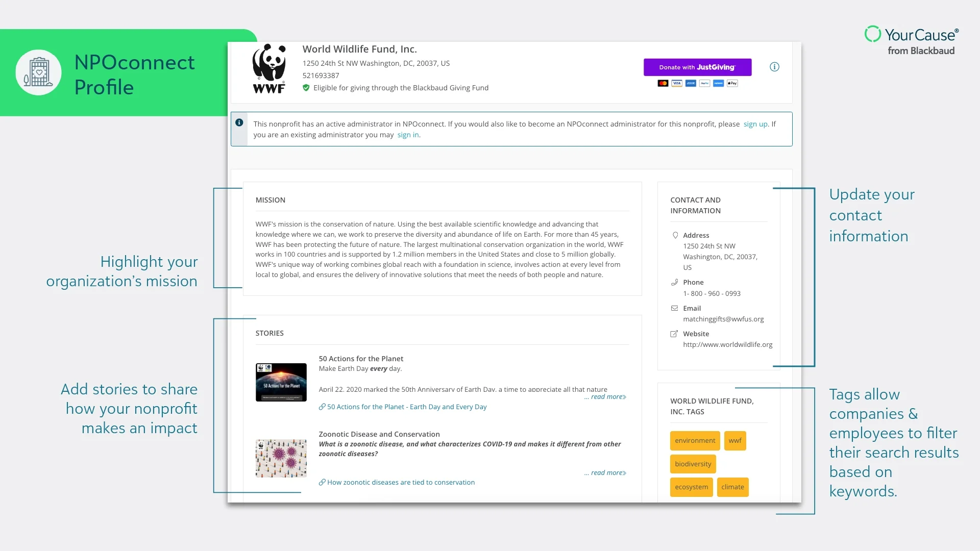Toggle the 'wwf' tag filter
This screenshot has width=980, height=551.
[734, 441]
